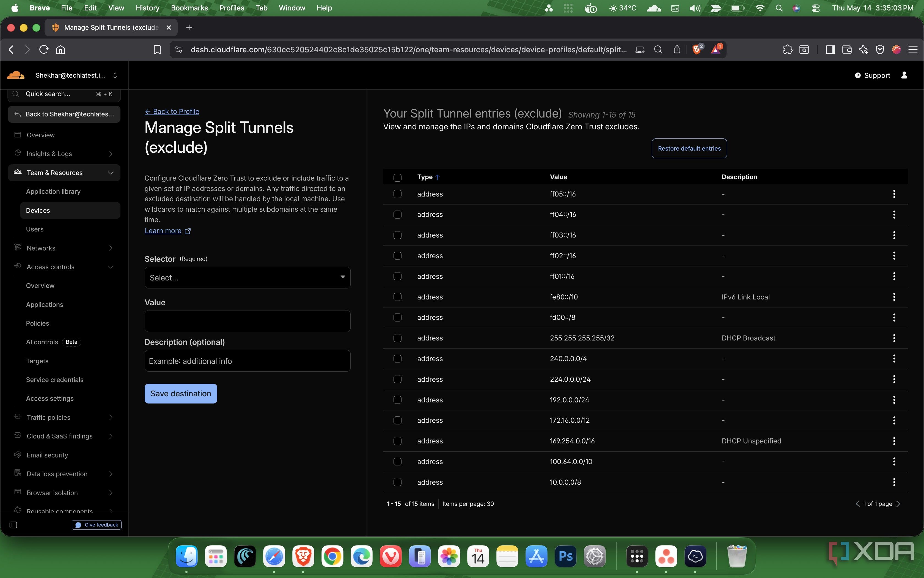Go to Policies under Access controls
Screen dimensions: 924x578
pyautogui.click(x=37, y=323)
